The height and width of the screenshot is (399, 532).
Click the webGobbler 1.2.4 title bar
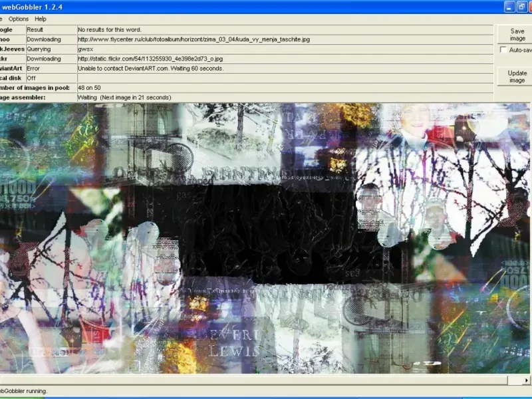click(251, 7)
